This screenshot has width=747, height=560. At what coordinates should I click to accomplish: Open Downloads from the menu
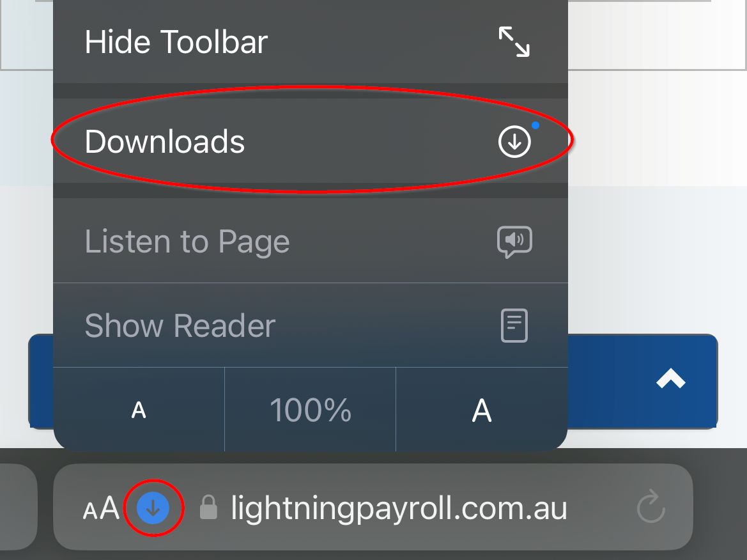tap(310, 141)
